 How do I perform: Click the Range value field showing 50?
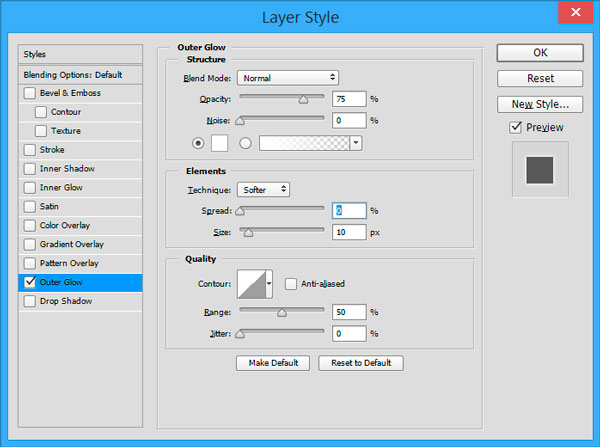[349, 312]
